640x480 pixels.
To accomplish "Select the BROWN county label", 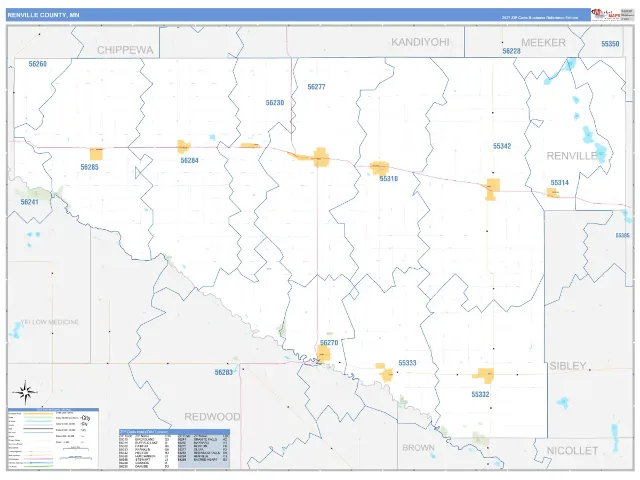I will 418,448.
